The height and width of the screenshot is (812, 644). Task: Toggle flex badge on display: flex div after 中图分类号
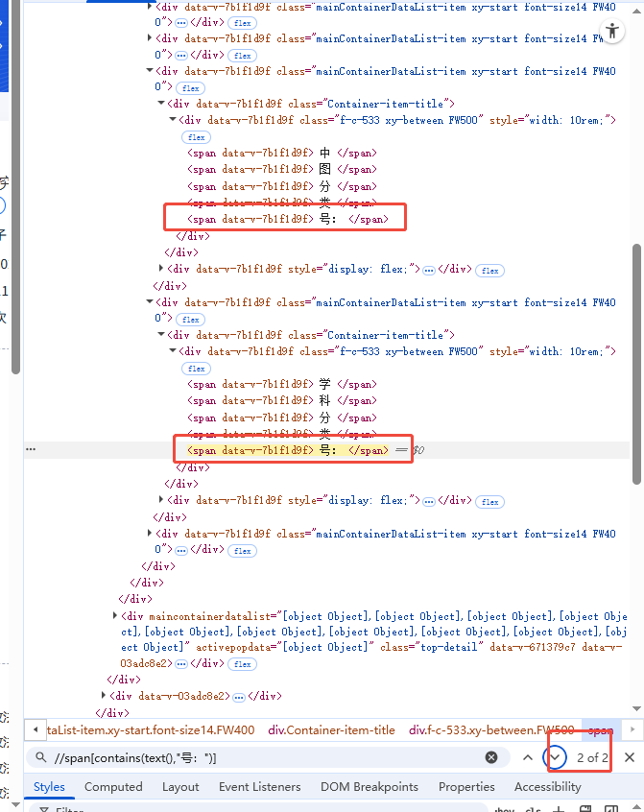click(489, 271)
